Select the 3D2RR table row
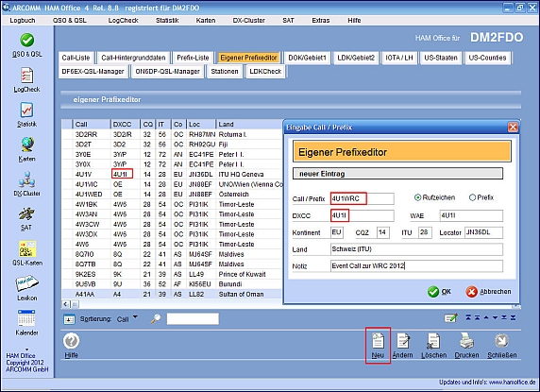Viewport: 540px width, 392px height. [172, 134]
